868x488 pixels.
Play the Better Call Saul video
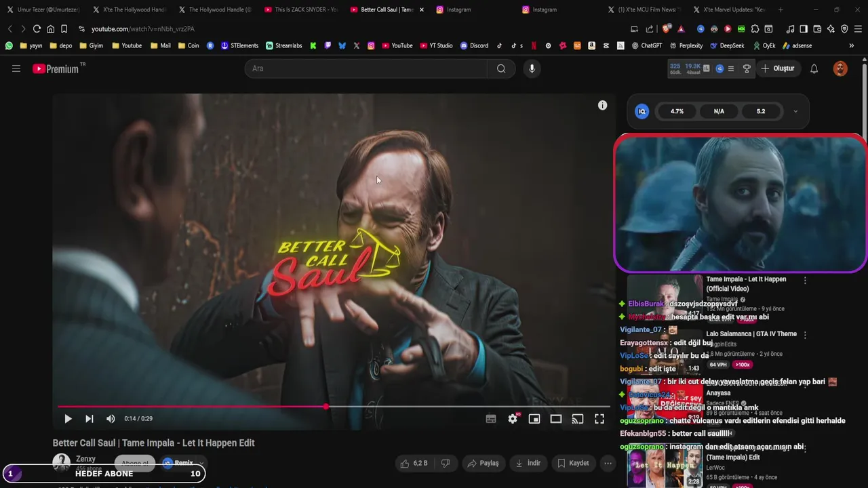pyautogui.click(x=68, y=419)
